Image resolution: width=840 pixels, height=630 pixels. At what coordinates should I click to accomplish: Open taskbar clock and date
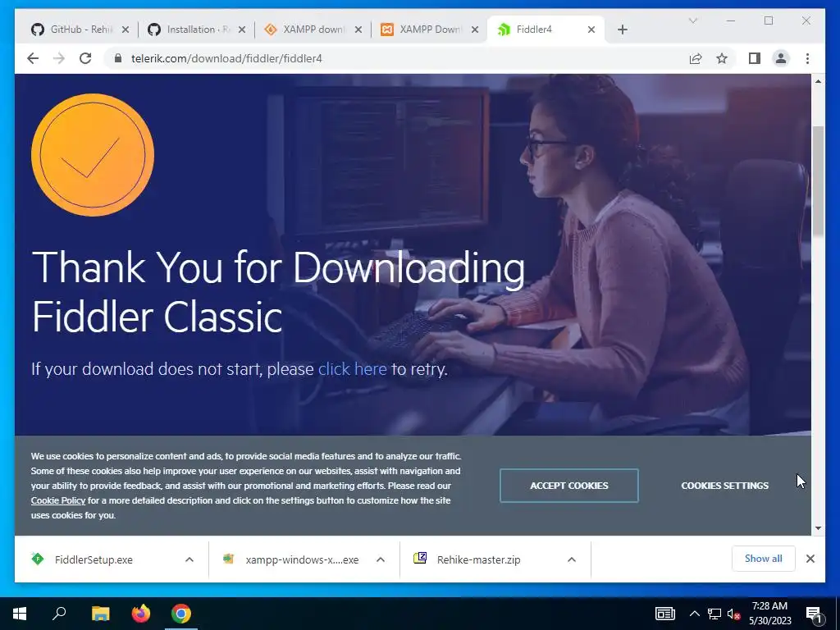(769, 614)
